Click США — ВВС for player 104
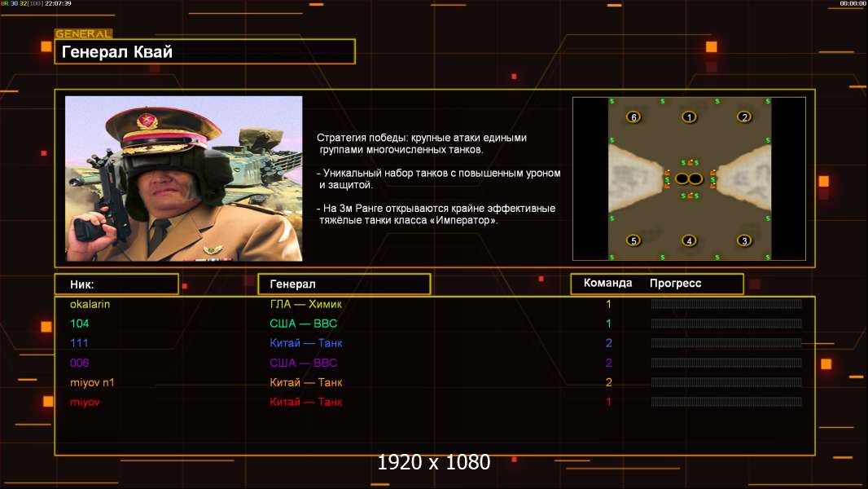This screenshot has height=489, width=868. point(304,324)
